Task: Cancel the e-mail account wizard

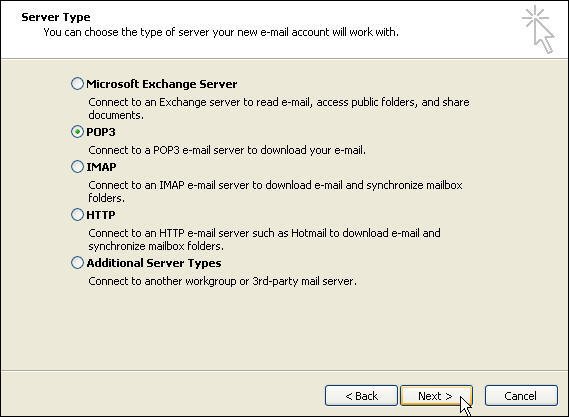Action: point(521,396)
